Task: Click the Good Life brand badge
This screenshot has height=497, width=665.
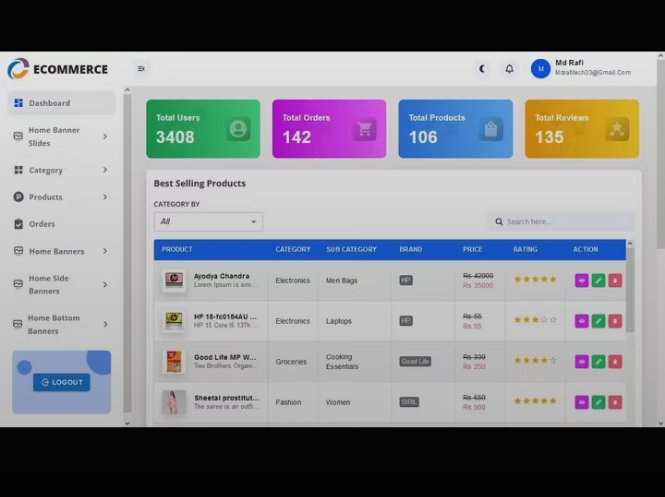Action: 415,362
